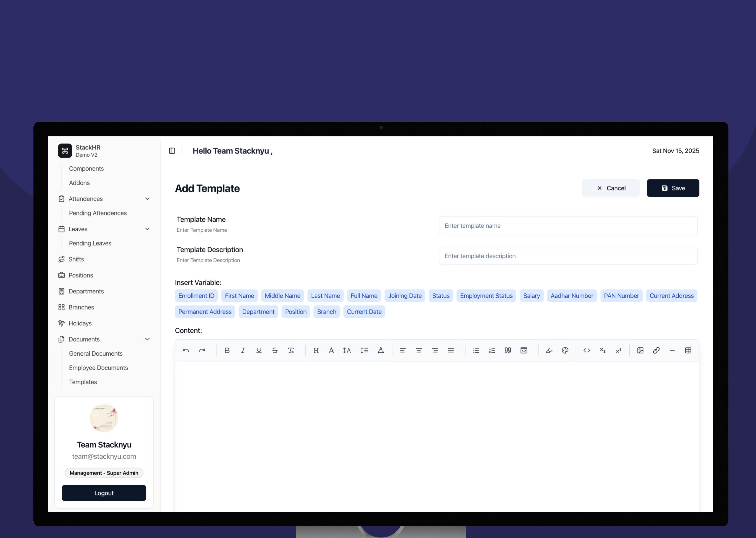Viewport: 756px width, 538px height.
Task: Insert the Permanent Address variable
Action: click(x=205, y=311)
